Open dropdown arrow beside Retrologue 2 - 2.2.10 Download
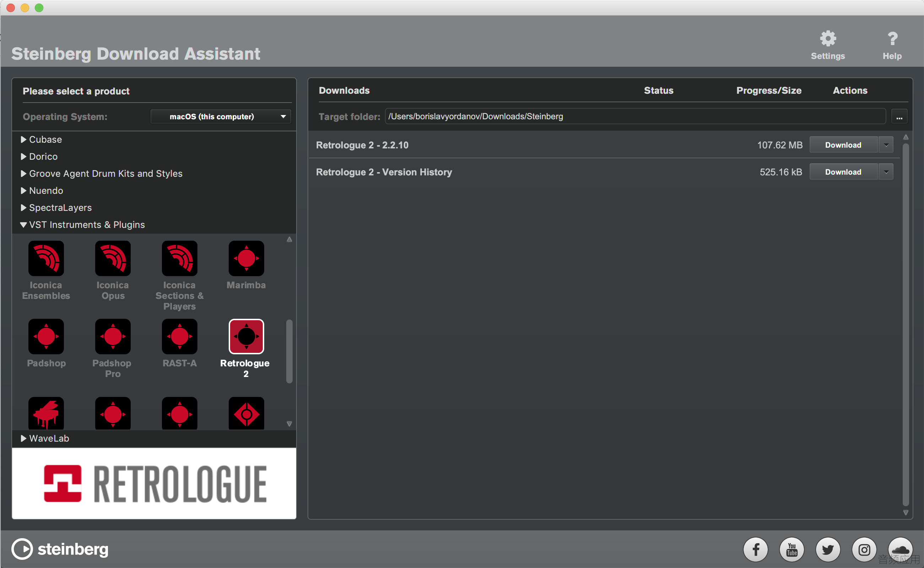 (886, 145)
